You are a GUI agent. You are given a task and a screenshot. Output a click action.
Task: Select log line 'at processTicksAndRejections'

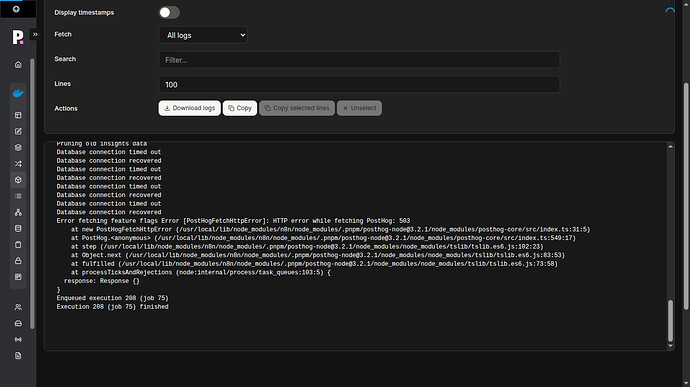(x=201, y=273)
